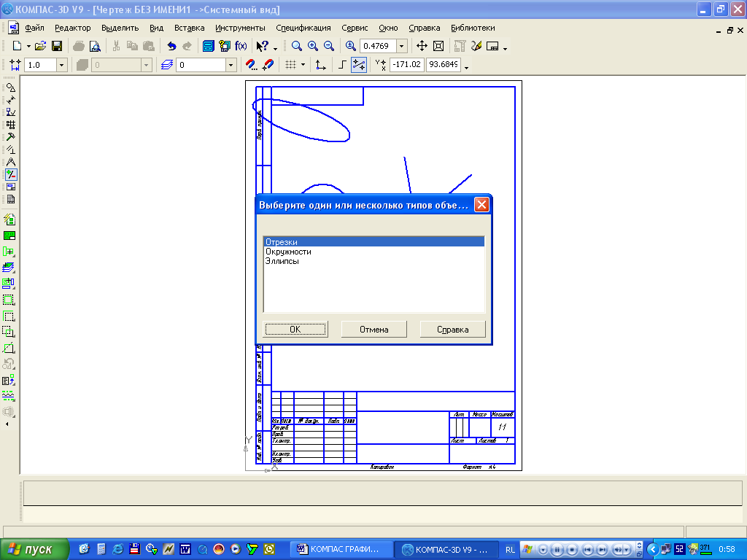Click the RL language indicator
The width and height of the screenshot is (747, 560).
coord(510,550)
